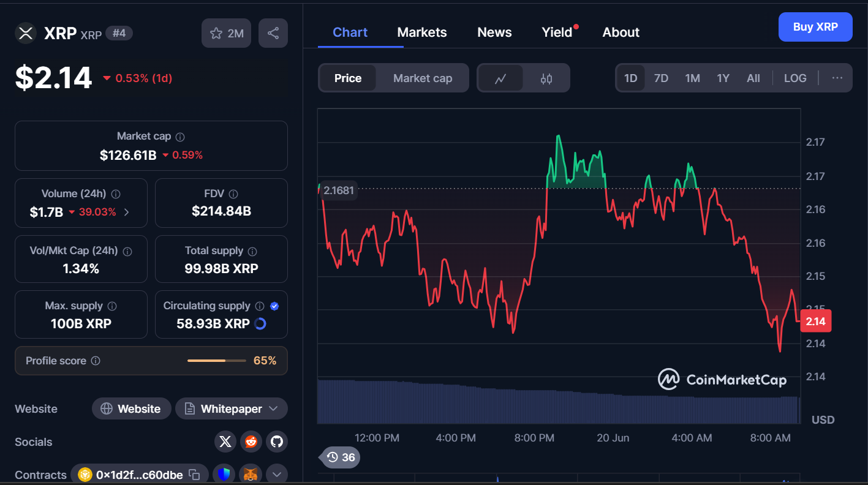The image size is (868, 485).
Task: Open the Yield tab
Action: (x=557, y=32)
